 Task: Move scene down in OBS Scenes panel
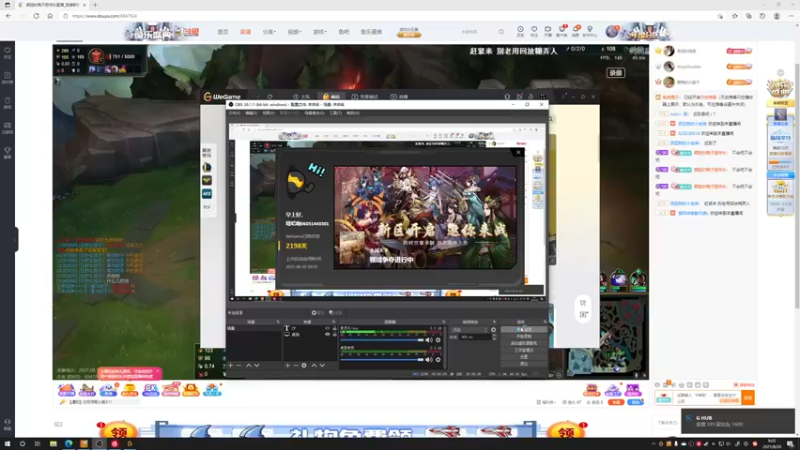pyautogui.click(x=257, y=365)
